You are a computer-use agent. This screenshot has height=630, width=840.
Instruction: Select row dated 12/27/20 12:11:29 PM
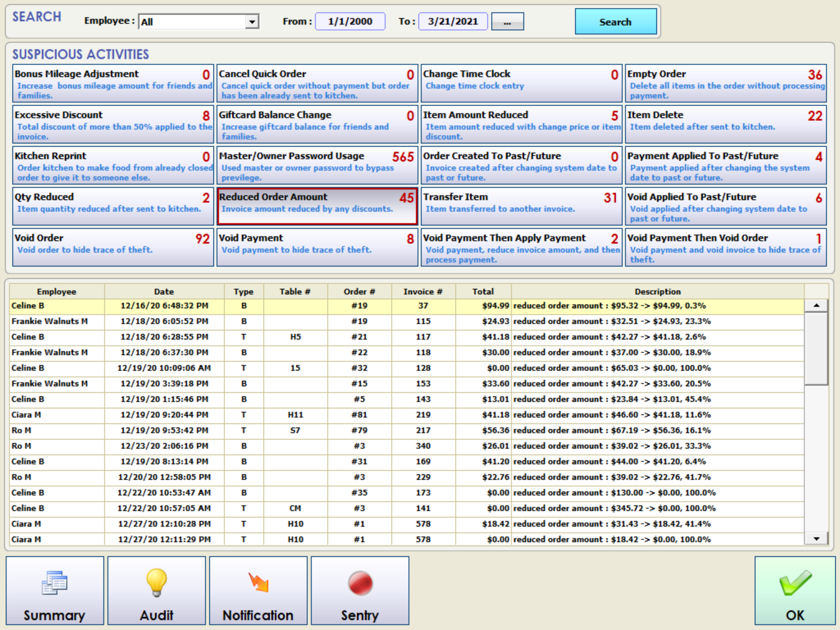click(407, 539)
